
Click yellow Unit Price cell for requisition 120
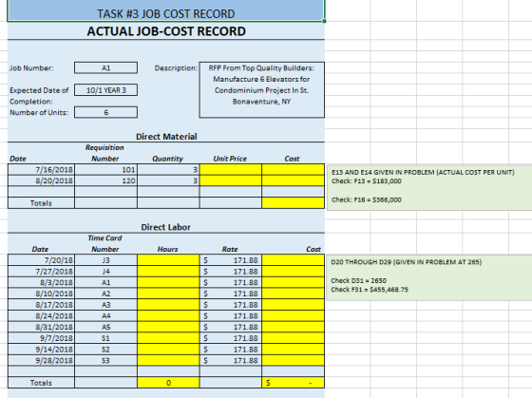(231, 180)
